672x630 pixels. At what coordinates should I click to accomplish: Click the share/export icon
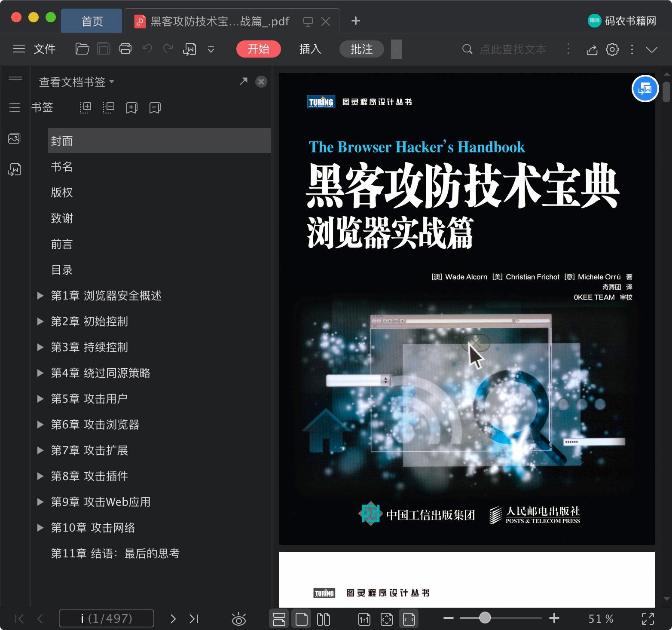coord(592,49)
